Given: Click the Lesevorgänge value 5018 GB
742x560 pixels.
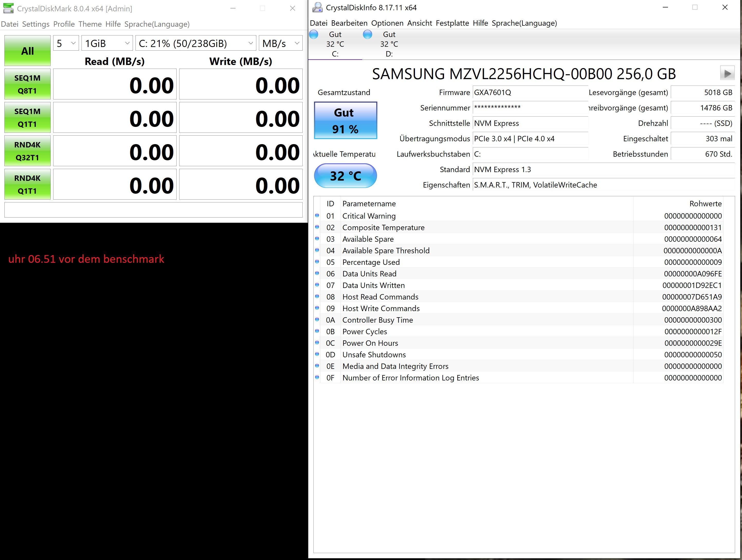Looking at the screenshot, I should [x=703, y=92].
